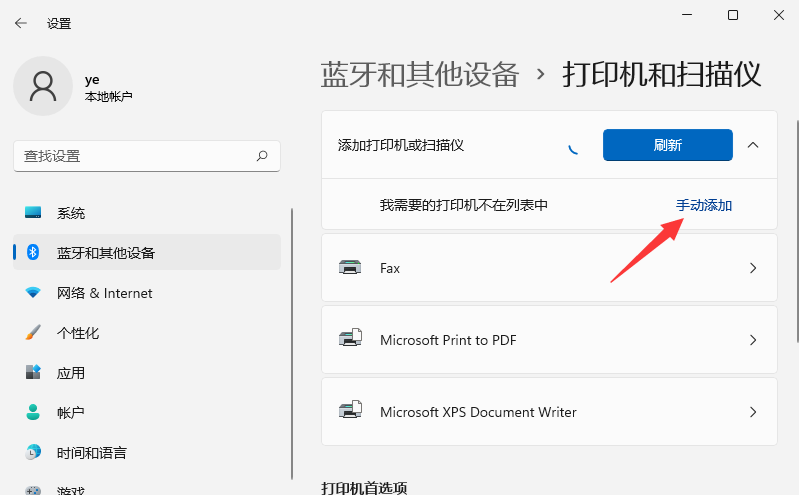Open 时间和语言 settings category
This screenshot has height=495, width=799.
point(147,452)
